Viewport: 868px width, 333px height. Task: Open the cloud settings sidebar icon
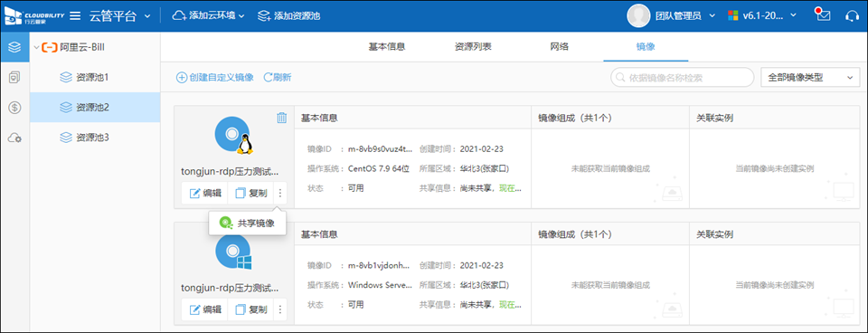point(15,138)
